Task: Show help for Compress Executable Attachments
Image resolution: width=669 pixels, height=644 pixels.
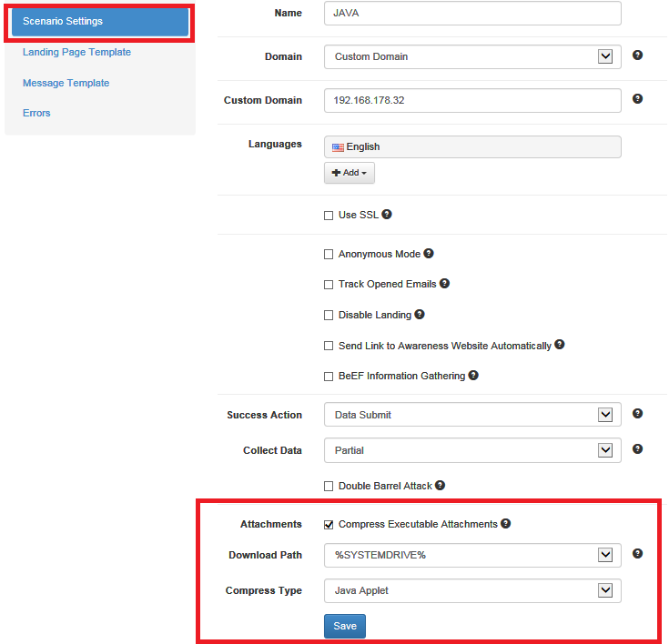Action: point(505,523)
